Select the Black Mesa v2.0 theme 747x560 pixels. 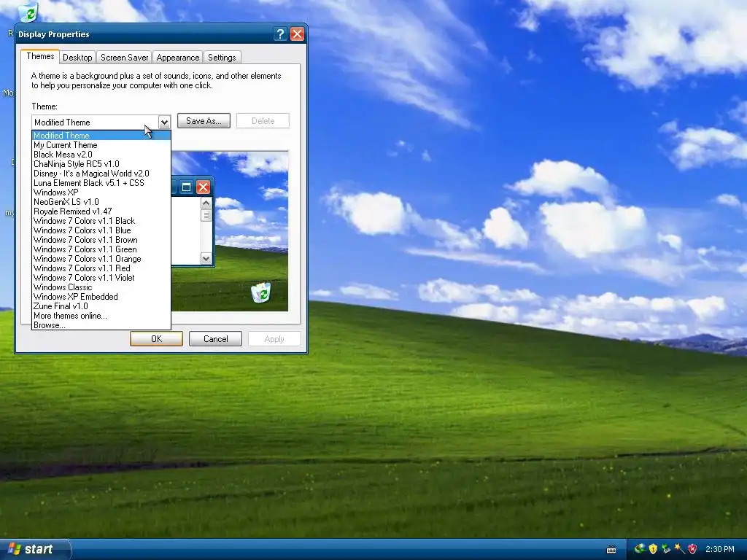101,155
